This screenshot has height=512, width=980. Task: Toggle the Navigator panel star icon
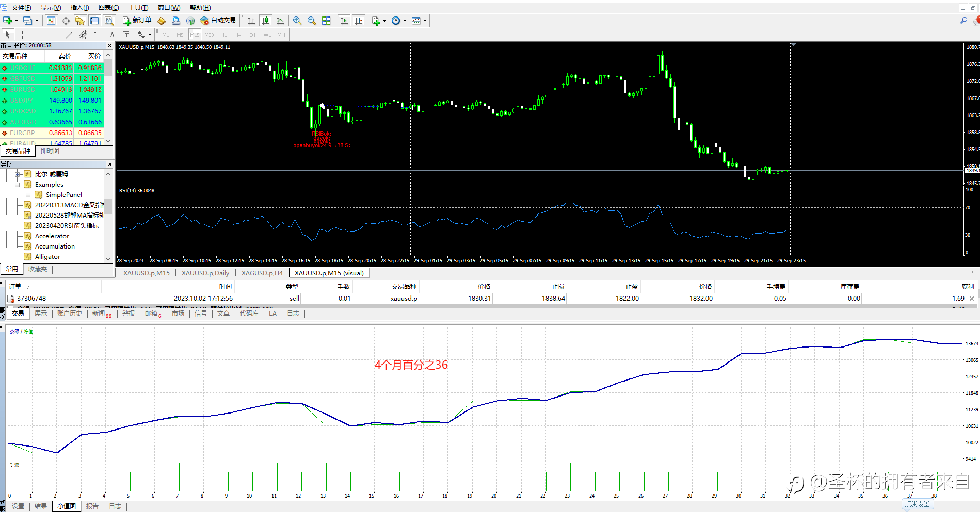click(80, 21)
